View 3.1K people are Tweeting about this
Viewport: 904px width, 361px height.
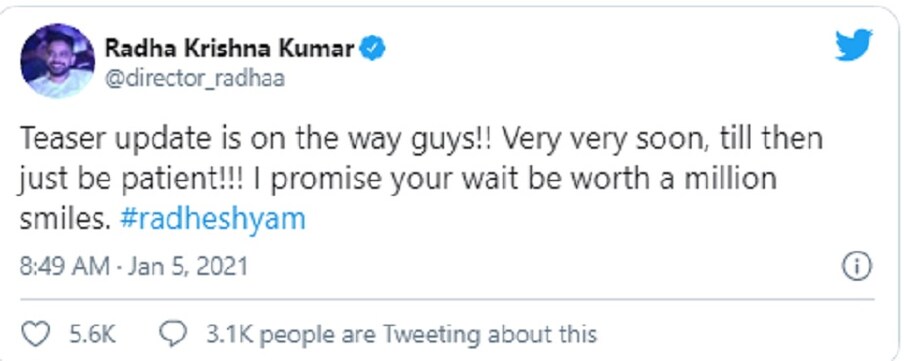401,334
